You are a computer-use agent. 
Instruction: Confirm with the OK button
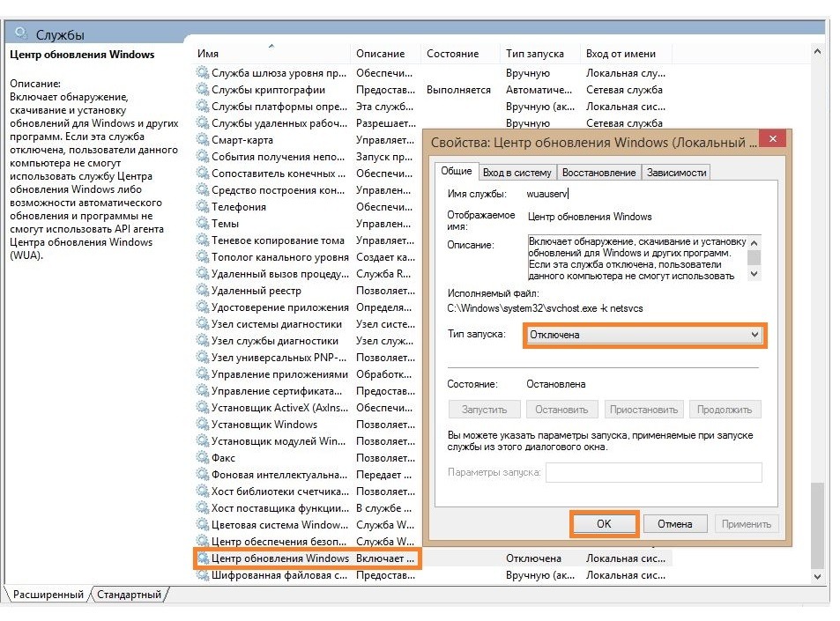(604, 523)
